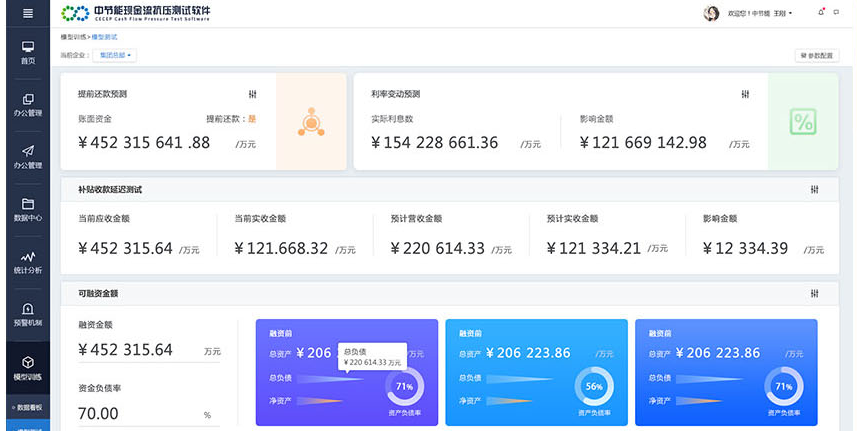Open the user account dropdown next to 王刚
This screenshot has width=857, height=431.
790,14
